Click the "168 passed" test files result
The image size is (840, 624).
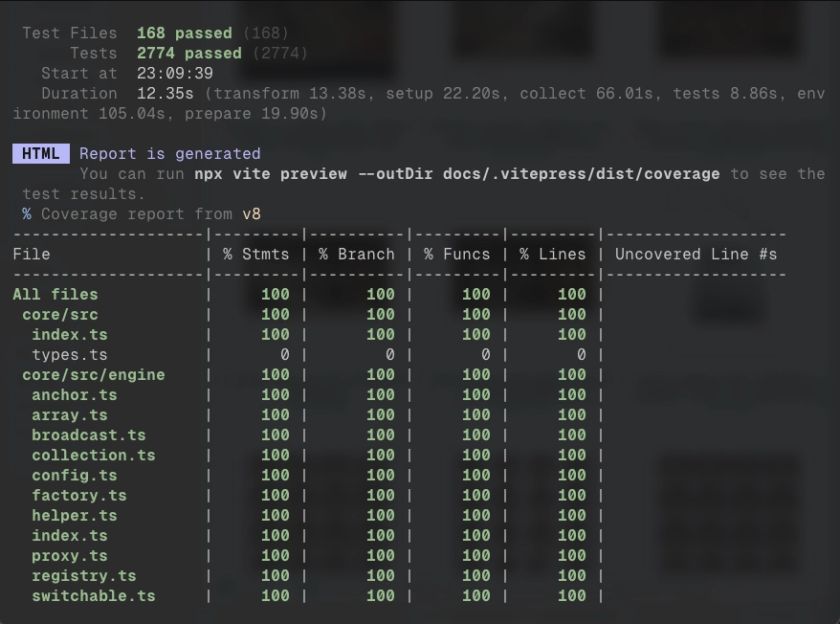point(185,33)
